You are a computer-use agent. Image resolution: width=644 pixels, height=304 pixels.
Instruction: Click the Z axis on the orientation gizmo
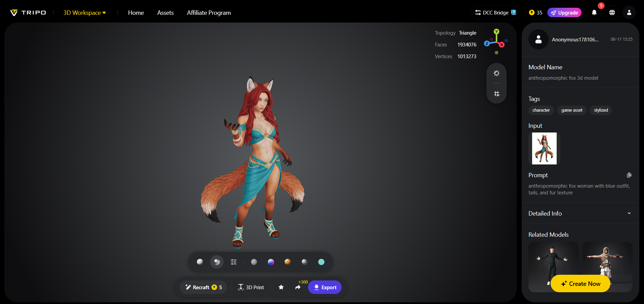487,43
